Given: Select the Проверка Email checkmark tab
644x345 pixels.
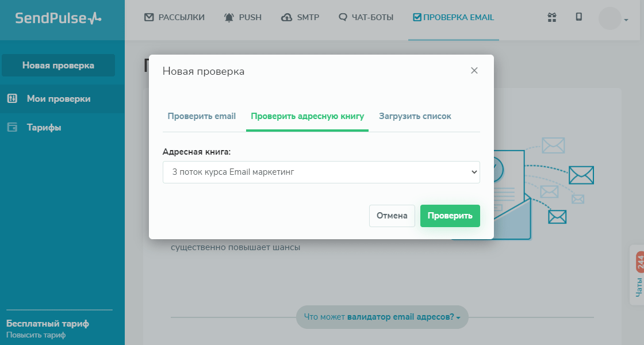Looking at the screenshot, I should 453,17.
